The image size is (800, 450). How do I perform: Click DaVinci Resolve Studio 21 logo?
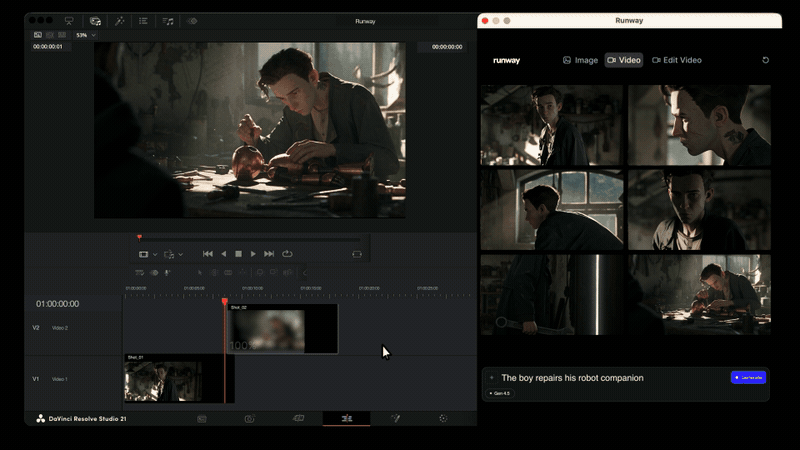pyautogui.click(x=81, y=419)
